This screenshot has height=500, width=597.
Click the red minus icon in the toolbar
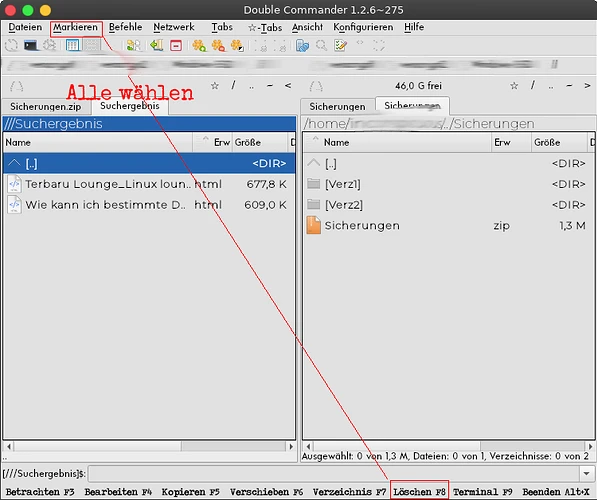click(x=176, y=46)
